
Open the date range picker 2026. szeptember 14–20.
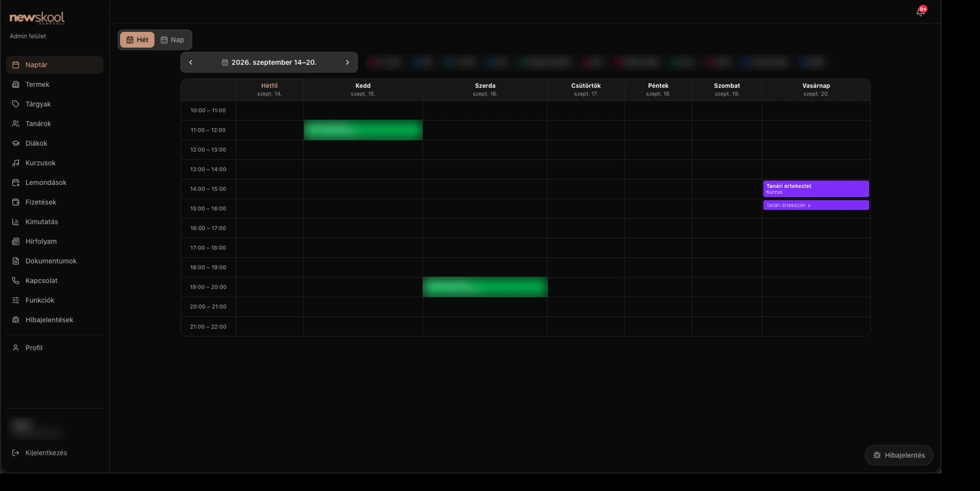click(269, 62)
